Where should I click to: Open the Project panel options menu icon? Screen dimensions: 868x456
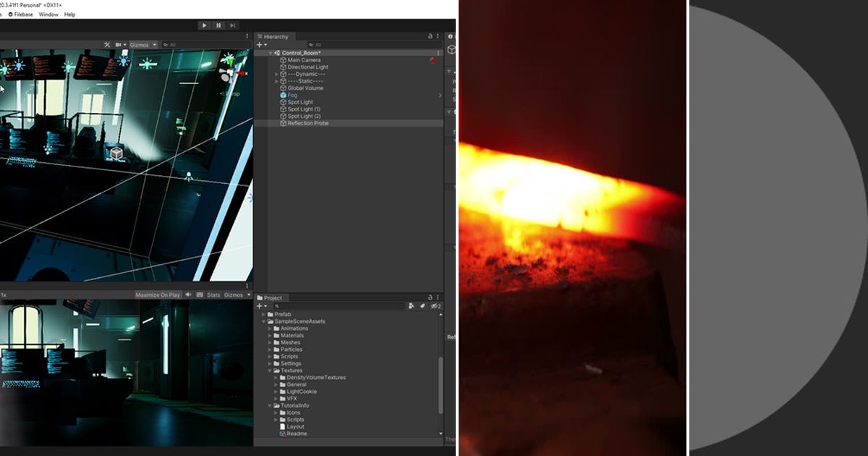437,297
